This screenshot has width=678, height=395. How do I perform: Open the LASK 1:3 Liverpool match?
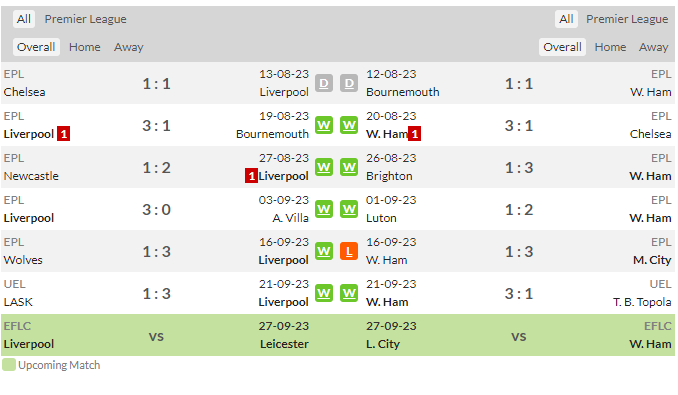click(157, 293)
